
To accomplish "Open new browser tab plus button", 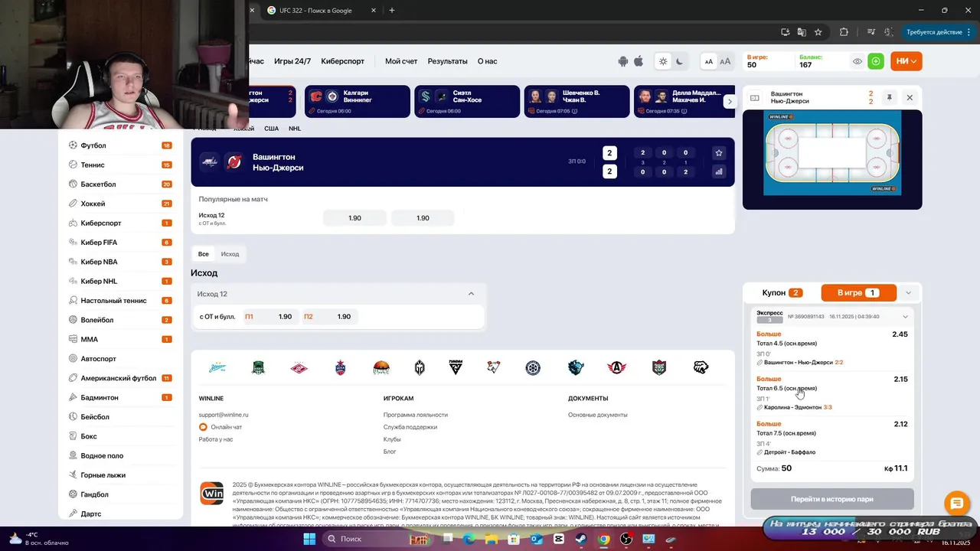I will (x=392, y=11).
